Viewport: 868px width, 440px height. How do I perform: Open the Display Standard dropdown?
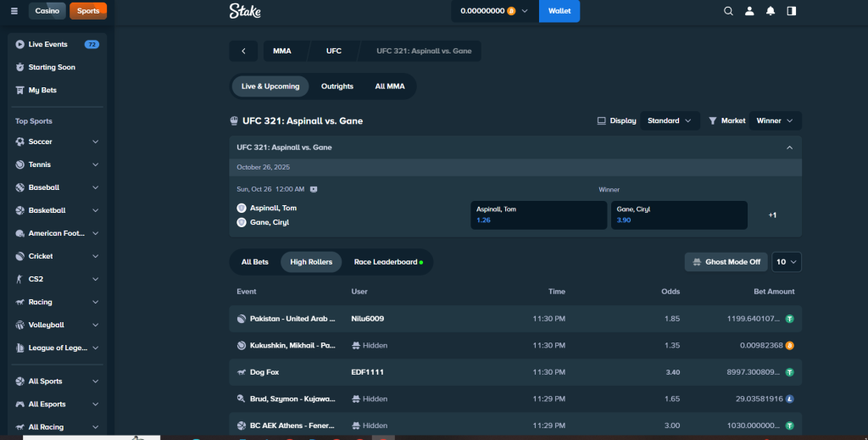point(670,120)
